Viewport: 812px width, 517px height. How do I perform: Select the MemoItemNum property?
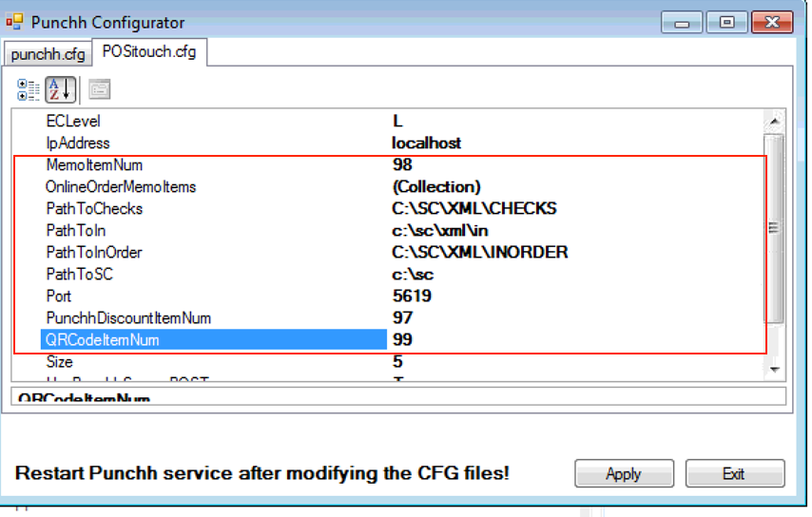click(x=94, y=165)
